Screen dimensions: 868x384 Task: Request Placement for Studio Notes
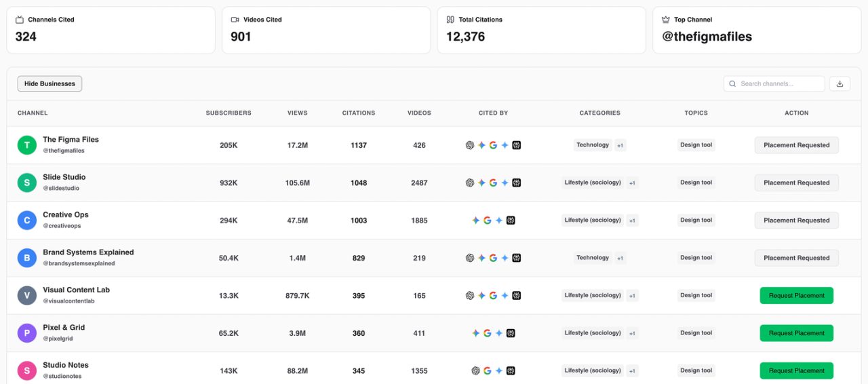pyautogui.click(x=797, y=370)
